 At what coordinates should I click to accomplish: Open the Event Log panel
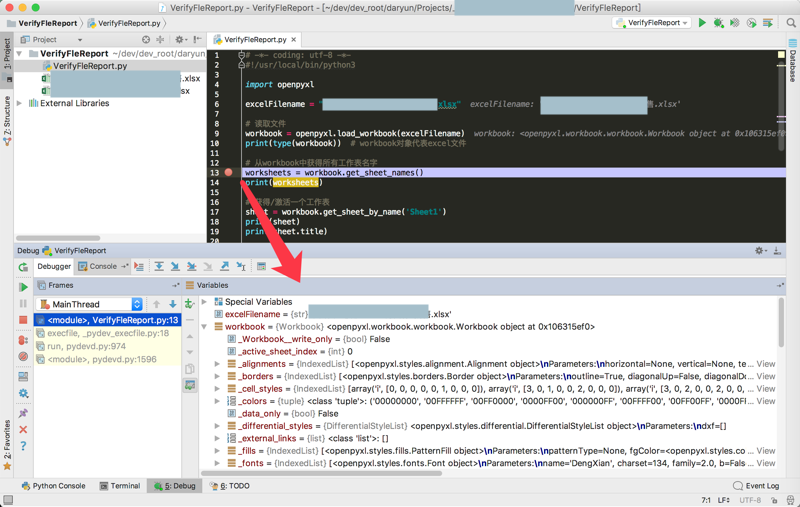pos(755,486)
